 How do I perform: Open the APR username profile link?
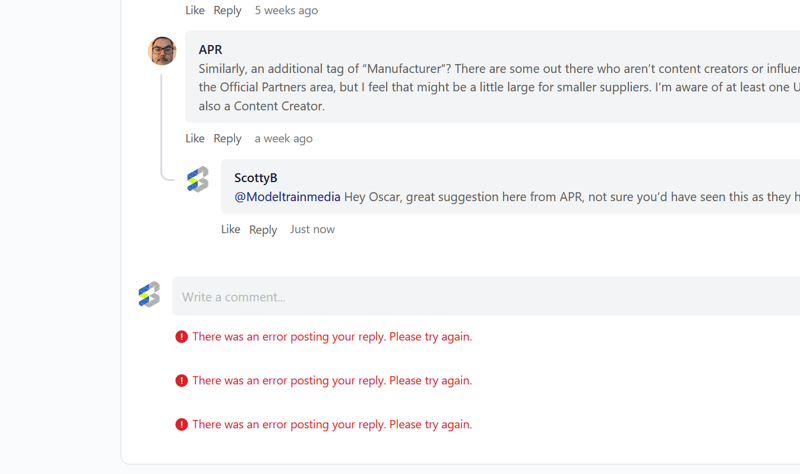(x=210, y=49)
